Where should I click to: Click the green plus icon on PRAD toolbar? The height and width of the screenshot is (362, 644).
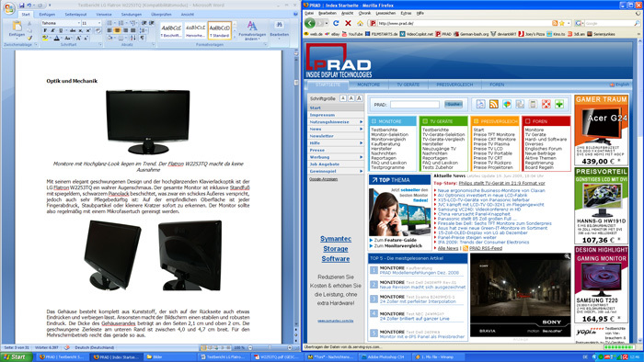(559, 104)
